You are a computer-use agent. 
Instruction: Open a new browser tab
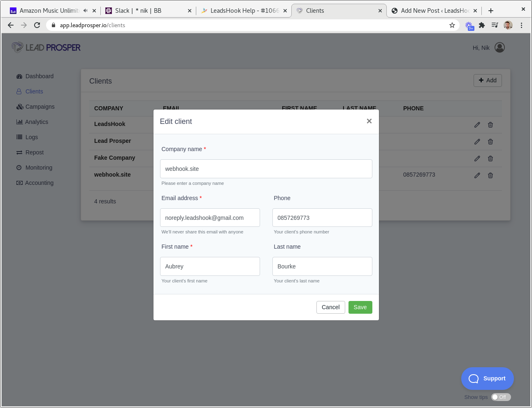click(491, 11)
